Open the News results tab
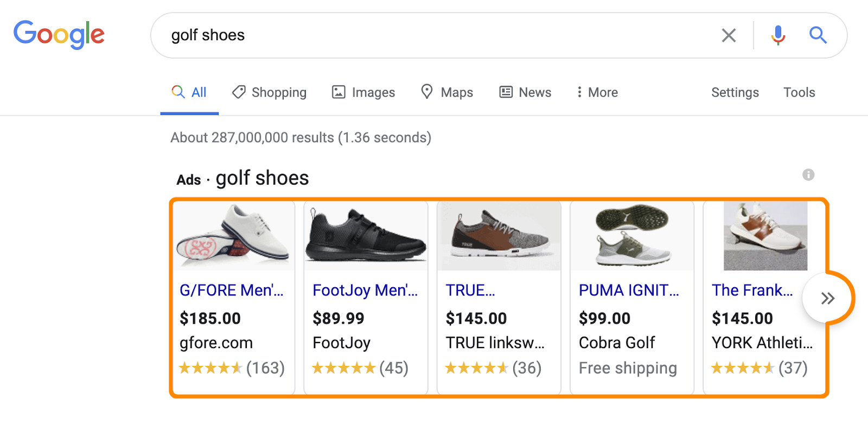 tap(525, 92)
